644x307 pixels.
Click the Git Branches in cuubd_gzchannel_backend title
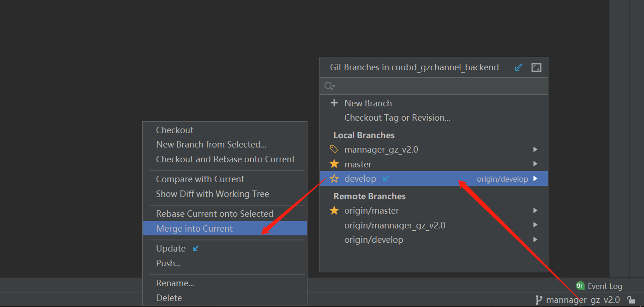(414, 67)
